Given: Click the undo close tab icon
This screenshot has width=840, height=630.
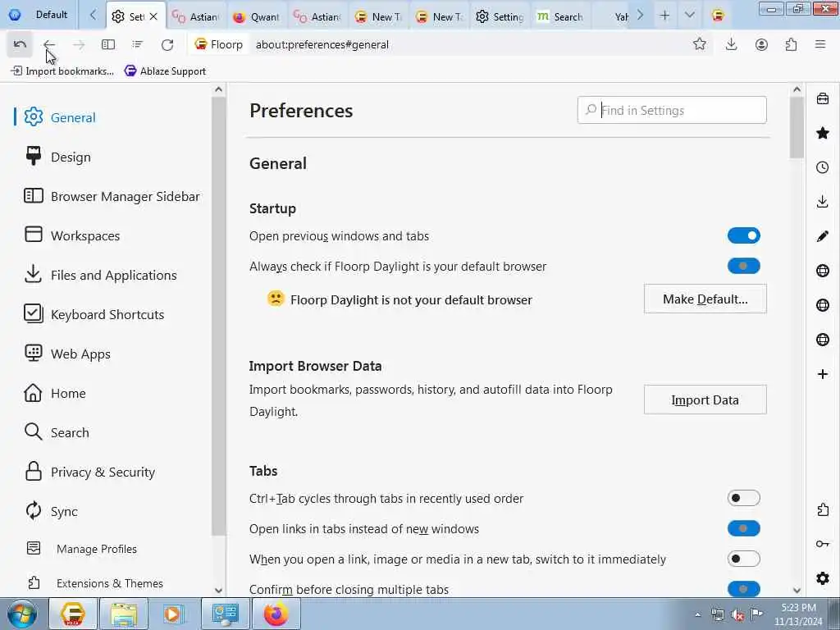Looking at the screenshot, I should (20, 44).
